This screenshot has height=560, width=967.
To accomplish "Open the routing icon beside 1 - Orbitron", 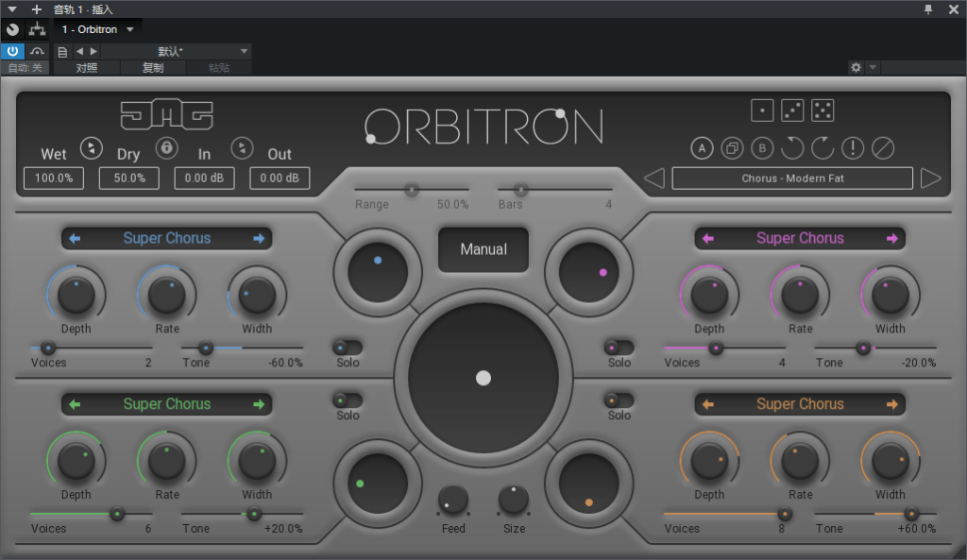I will point(37,29).
